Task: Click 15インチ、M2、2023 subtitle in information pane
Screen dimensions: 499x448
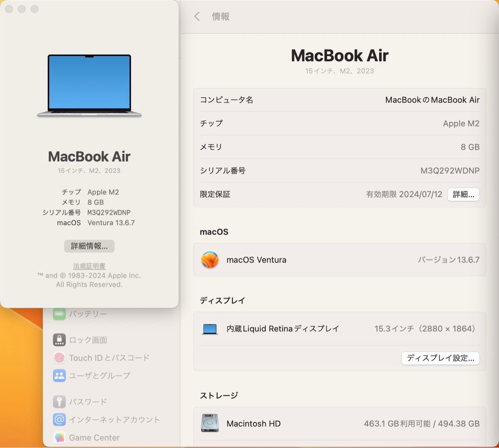Action: 340,71
